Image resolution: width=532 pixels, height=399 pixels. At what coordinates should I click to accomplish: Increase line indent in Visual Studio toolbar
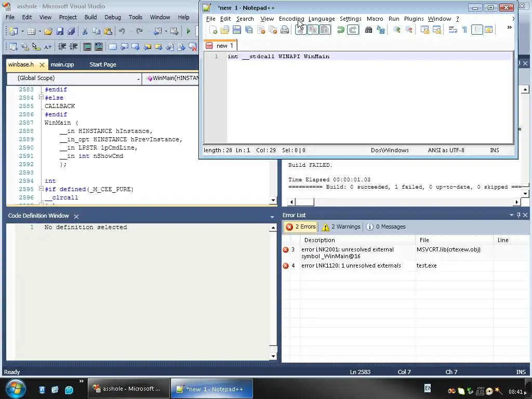click(73, 47)
